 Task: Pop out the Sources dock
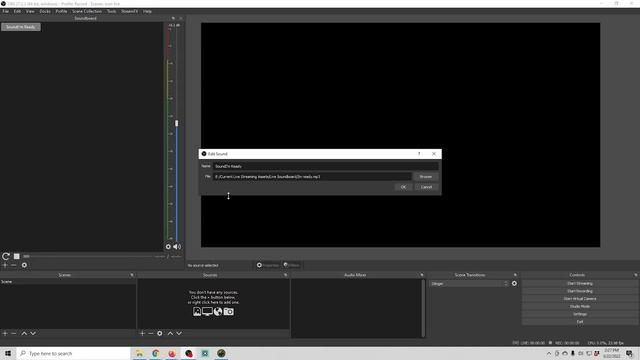pyautogui.click(x=285, y=275)
